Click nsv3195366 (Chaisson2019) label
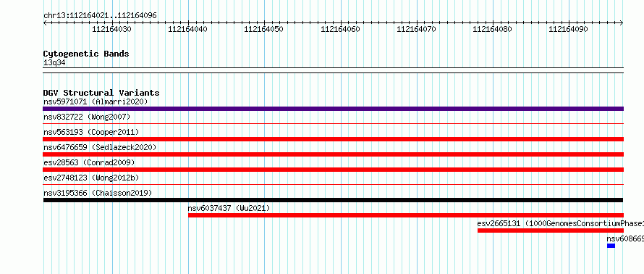The image size is (644, 274). tap(98, 193)
